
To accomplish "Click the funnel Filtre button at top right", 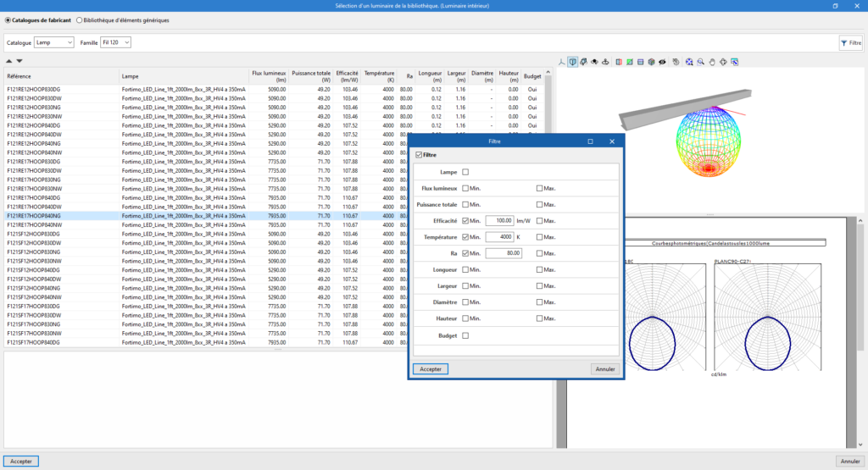I will [x=849, y=41].
